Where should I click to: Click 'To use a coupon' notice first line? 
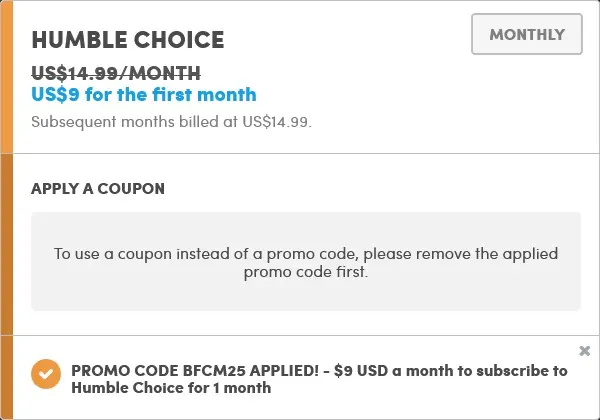coord(306,253)
